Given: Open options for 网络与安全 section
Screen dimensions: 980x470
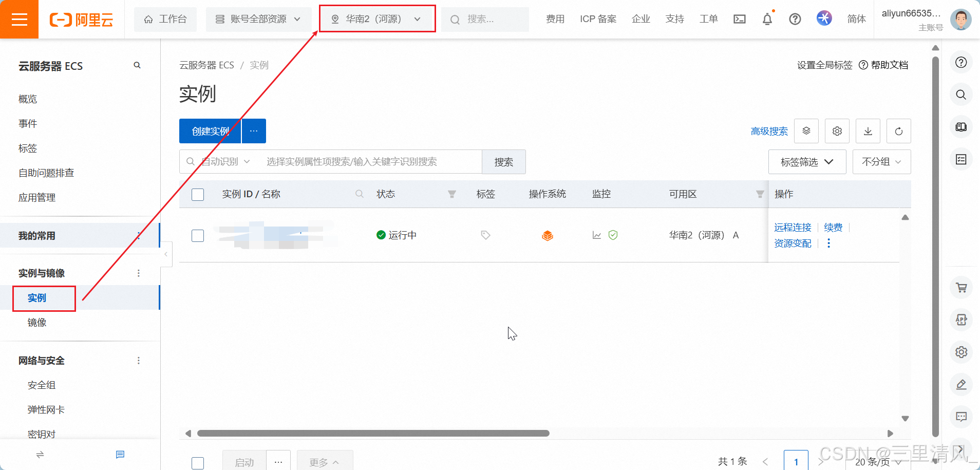Looking at the screenshot, I should point(138,361).
